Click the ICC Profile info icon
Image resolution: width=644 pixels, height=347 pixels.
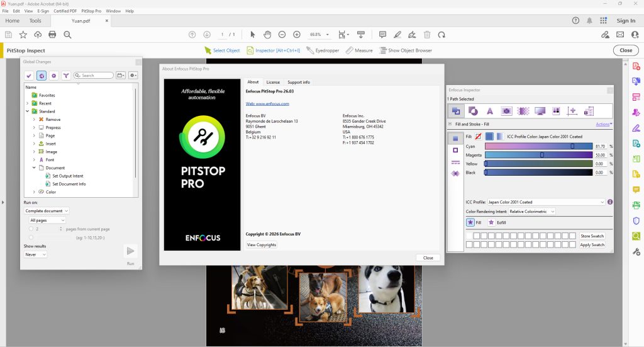[x=610, y=202]
